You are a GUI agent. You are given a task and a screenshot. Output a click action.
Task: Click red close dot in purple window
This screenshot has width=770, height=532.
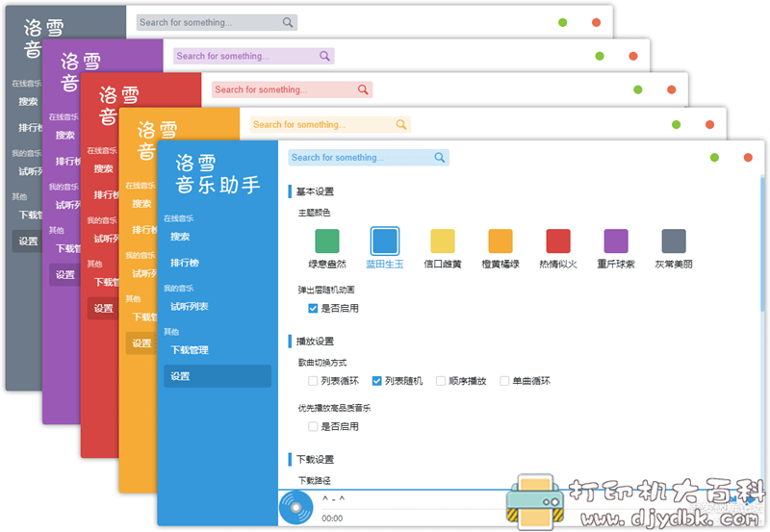pyautogui.click(x=633, y=56)
